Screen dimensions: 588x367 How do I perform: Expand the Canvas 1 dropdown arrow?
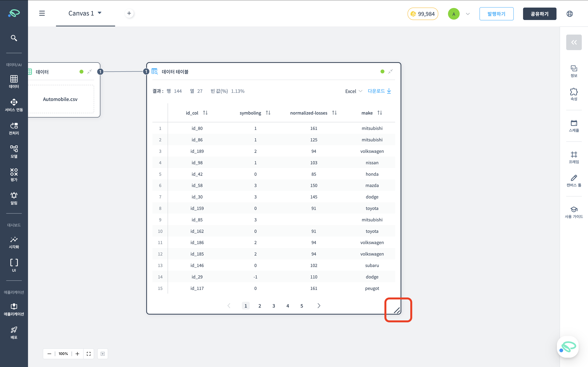pos(100,13)
